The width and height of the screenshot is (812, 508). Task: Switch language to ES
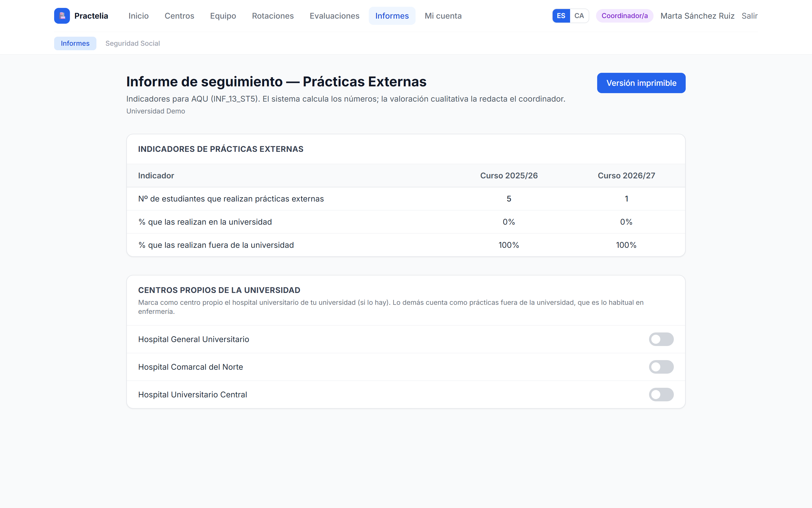click(x=561, y=16)
